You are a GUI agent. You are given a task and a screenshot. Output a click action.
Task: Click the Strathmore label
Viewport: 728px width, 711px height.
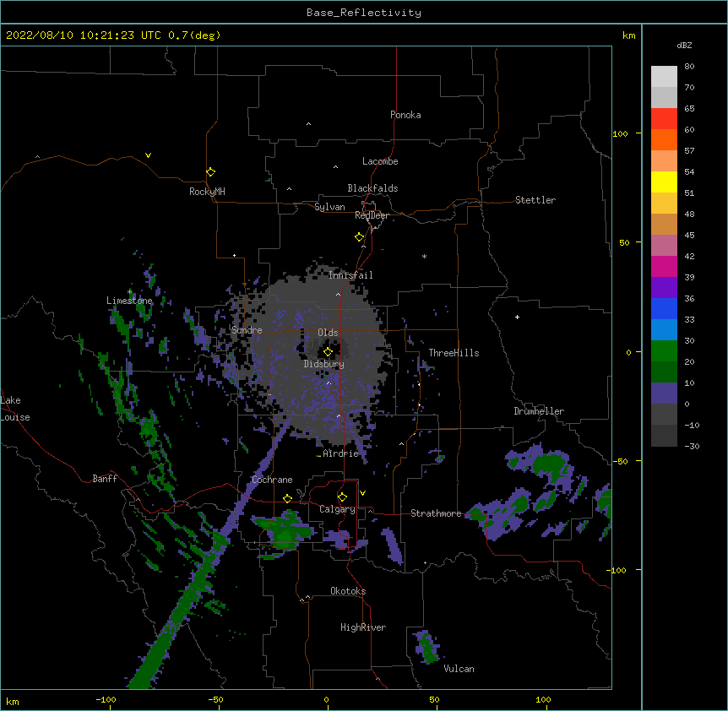436,513
